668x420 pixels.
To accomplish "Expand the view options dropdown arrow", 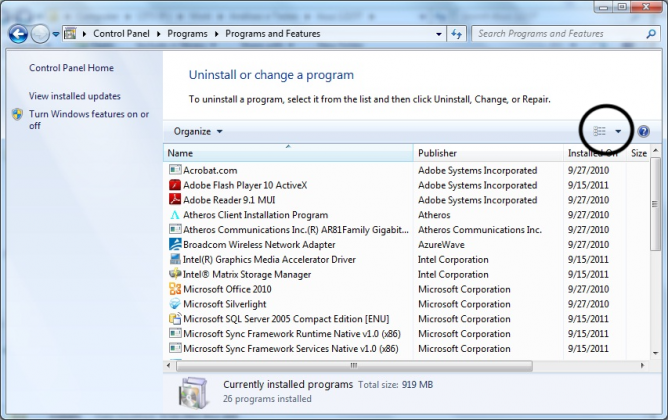I will coord(618,132).
